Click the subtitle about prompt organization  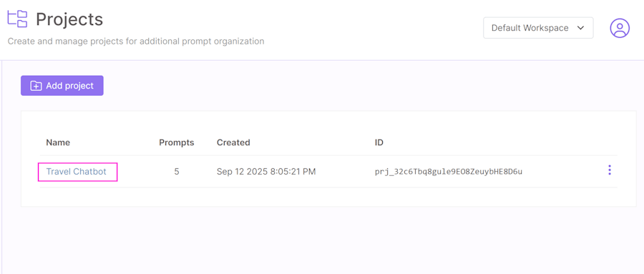point(136,41)
